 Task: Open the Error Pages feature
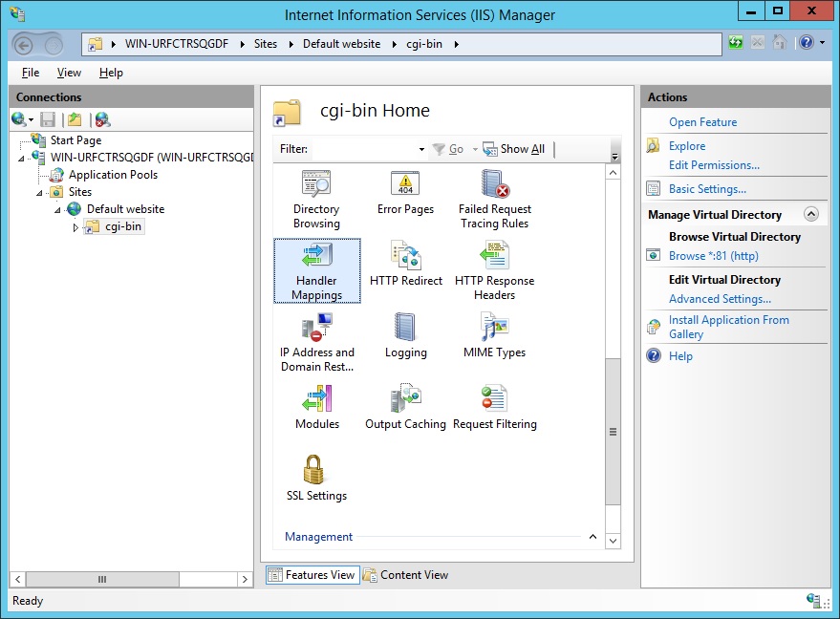[404, 193]
